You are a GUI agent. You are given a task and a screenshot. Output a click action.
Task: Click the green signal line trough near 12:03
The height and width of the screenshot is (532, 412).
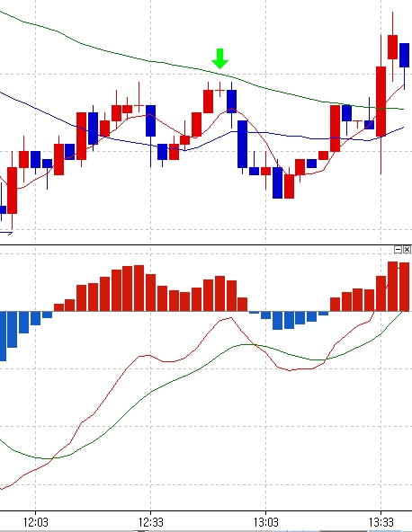pos(51,458)
